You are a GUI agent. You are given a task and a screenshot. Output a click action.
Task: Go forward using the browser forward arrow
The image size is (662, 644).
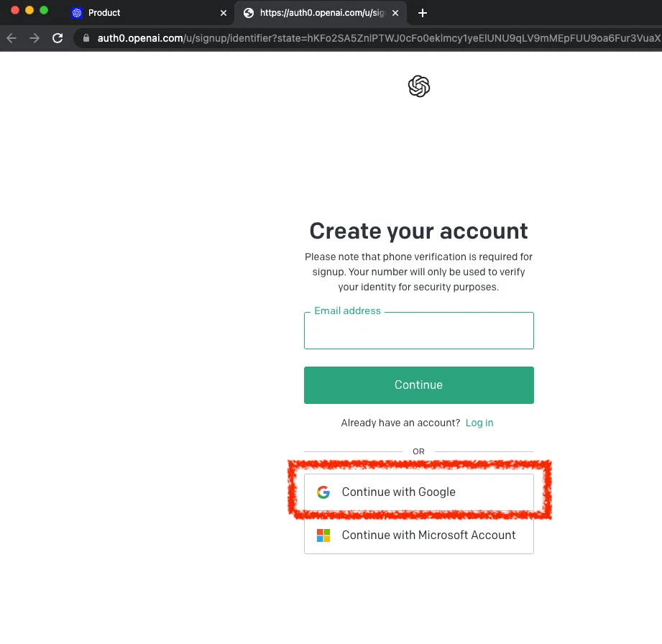point(35,38)
